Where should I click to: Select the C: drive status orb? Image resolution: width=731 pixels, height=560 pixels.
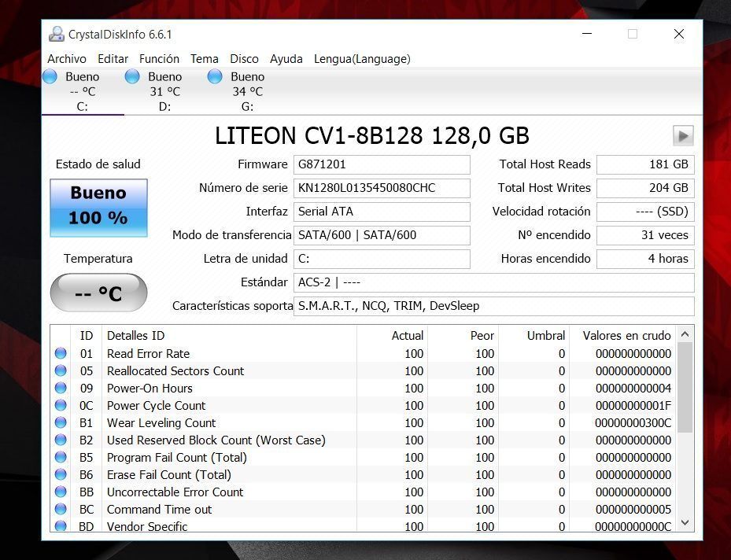tap(50, 76)
